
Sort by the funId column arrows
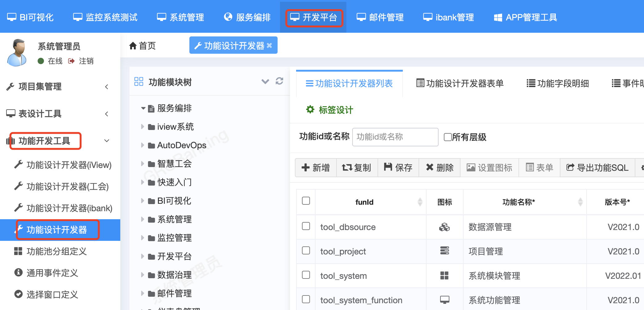click(x=420, y=202)
